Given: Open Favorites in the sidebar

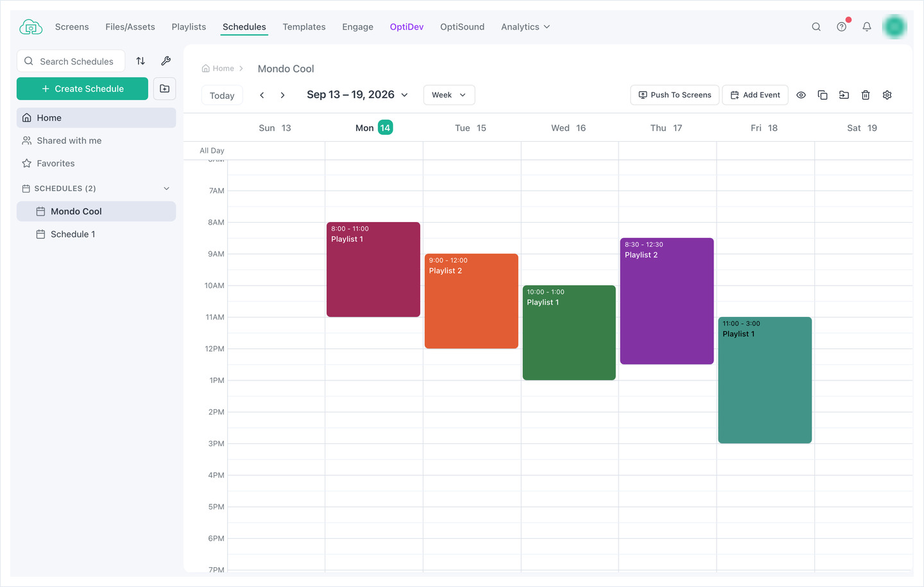Looking at the screenshot, I should click(96, 164).
